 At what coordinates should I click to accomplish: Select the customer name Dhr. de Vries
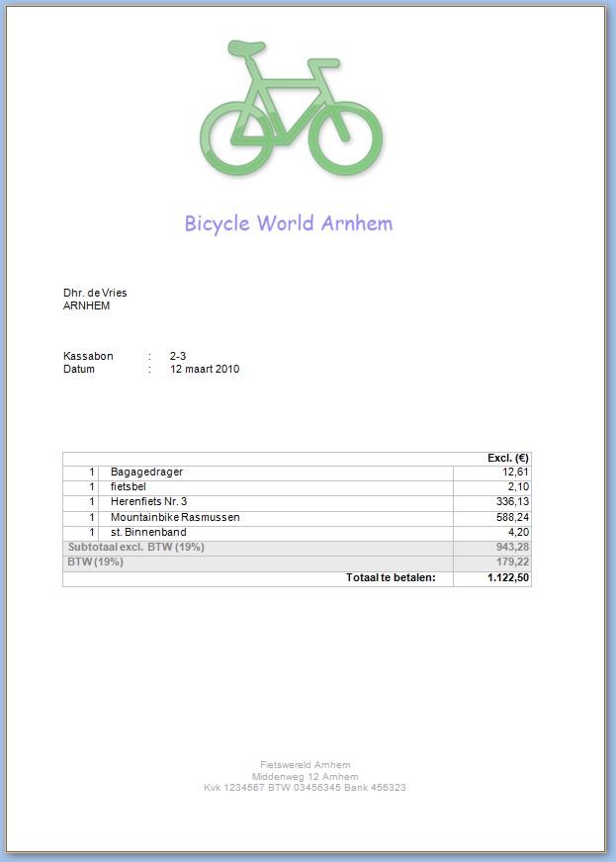click(95, 293)
